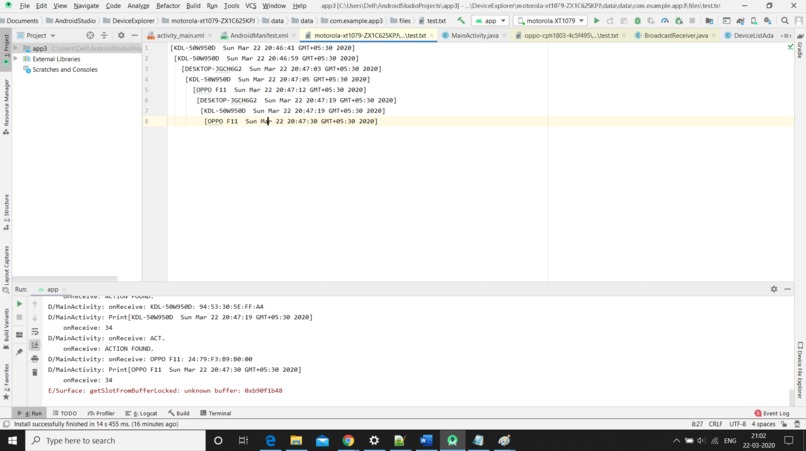Open the Profiler tool window
Viewport: 806px width, 451px height.
pyautogui.click(x=101, y=413)
